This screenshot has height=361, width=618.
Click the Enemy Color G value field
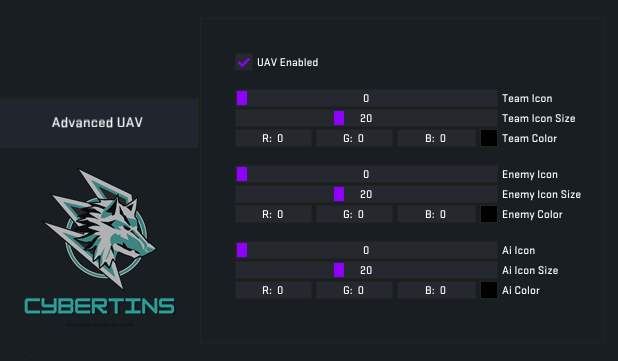pos(354,214)
